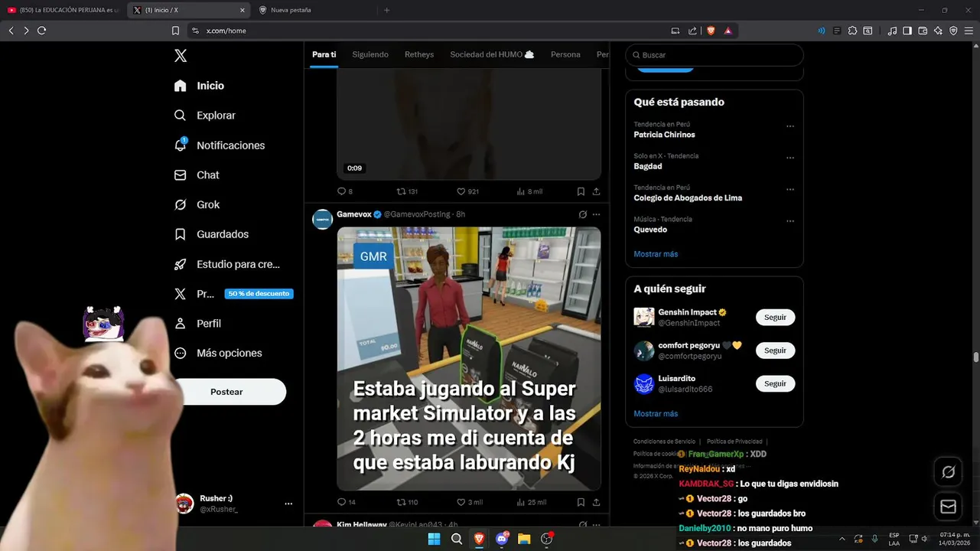Open Grok in sidebar

[x=197, y=204]
